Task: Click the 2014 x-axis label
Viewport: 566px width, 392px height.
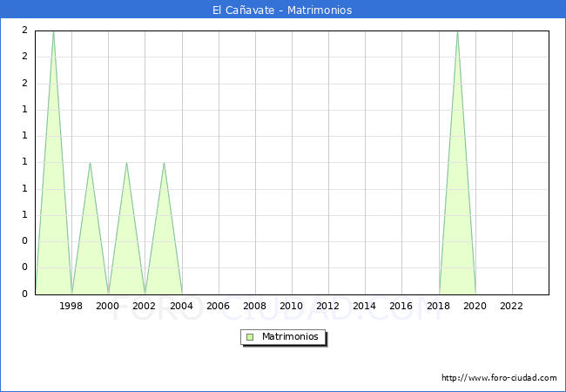Action: coord(364,306)
